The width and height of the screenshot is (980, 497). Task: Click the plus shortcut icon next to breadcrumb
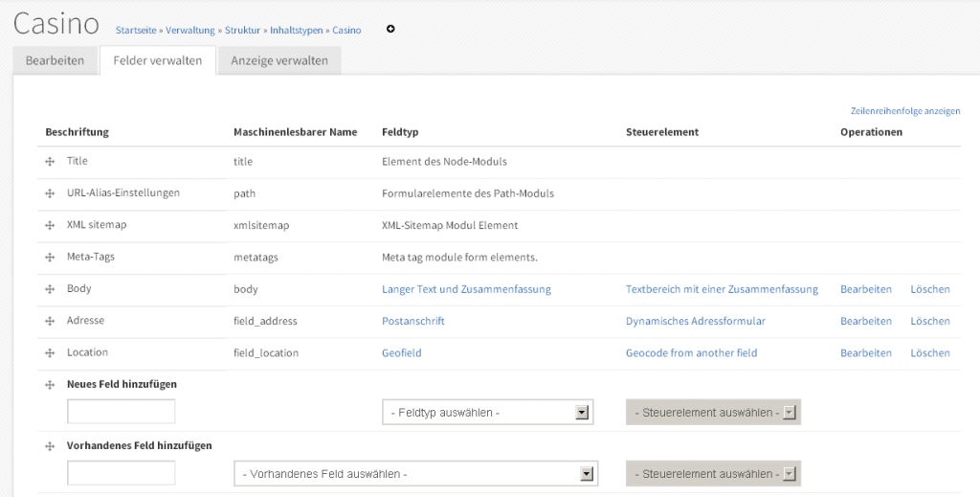click(x=390, y=29)
